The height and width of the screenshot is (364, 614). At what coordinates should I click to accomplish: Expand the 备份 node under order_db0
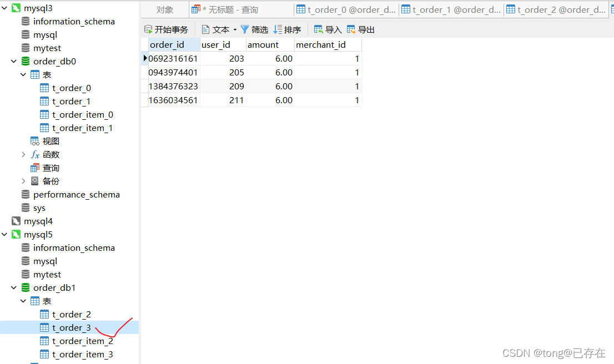click(23, 181)
